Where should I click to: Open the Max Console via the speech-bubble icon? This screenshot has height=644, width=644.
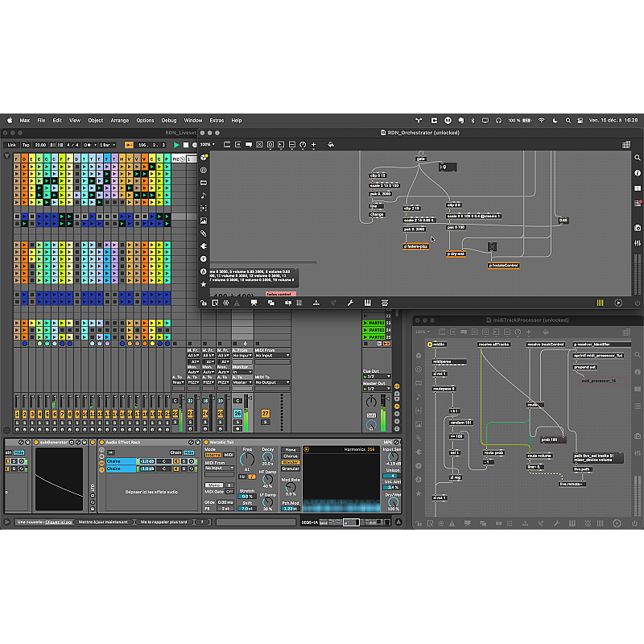click(249, 145)
